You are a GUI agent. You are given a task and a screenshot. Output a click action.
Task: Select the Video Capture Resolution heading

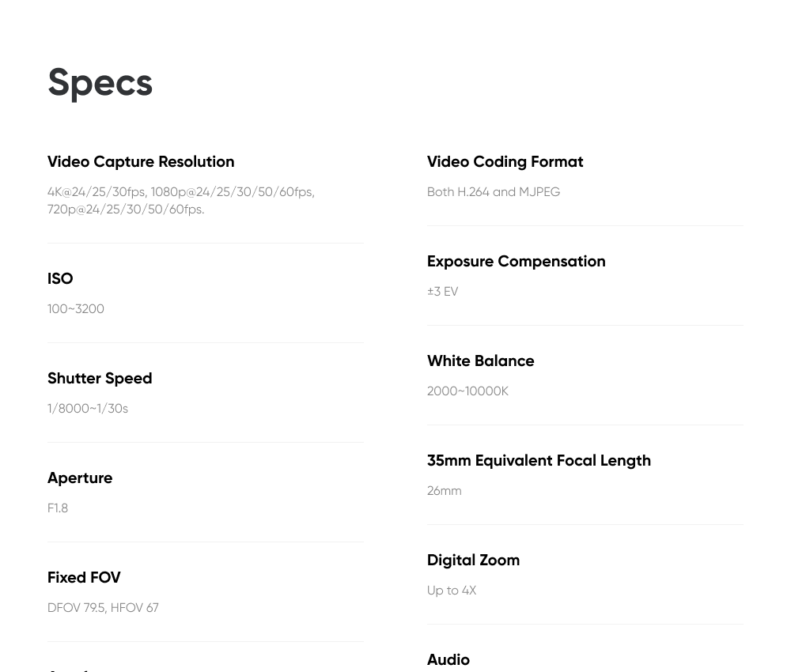pyautogui.click(x=141, y=162)
